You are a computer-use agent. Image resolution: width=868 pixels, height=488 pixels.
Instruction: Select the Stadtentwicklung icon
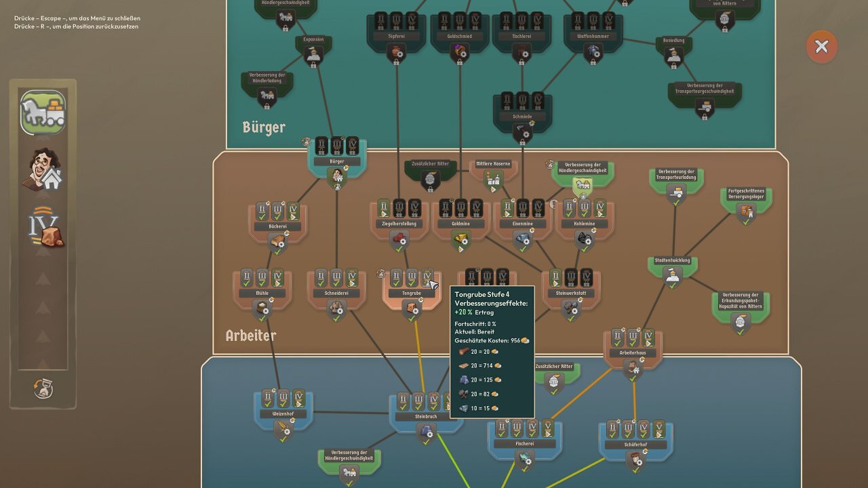672,276
